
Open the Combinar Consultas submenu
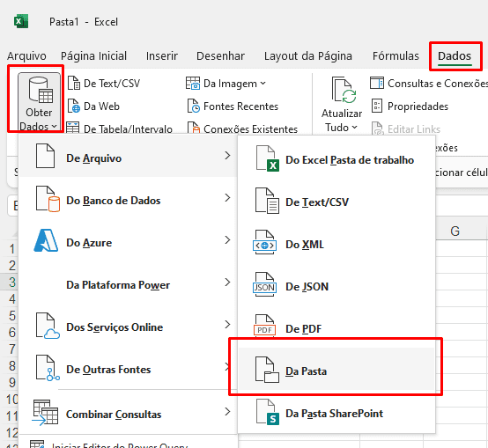[128, 412]
